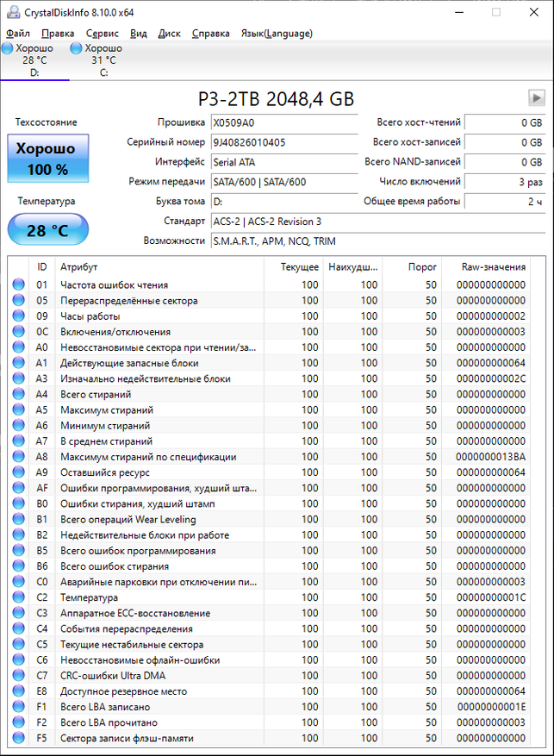Select row Ошибки программирования, худший шта...
Screen dimensions: 554x756
pos(270,488)
